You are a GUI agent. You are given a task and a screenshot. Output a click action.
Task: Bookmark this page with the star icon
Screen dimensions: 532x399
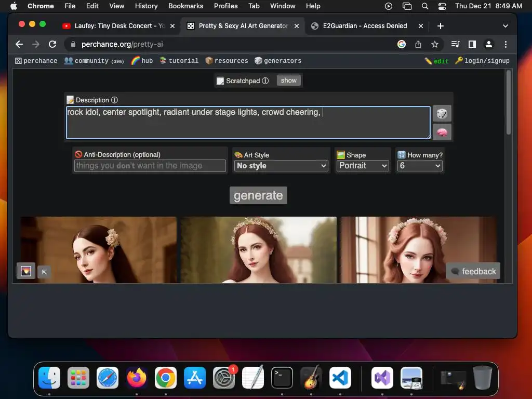pos(435,44)
